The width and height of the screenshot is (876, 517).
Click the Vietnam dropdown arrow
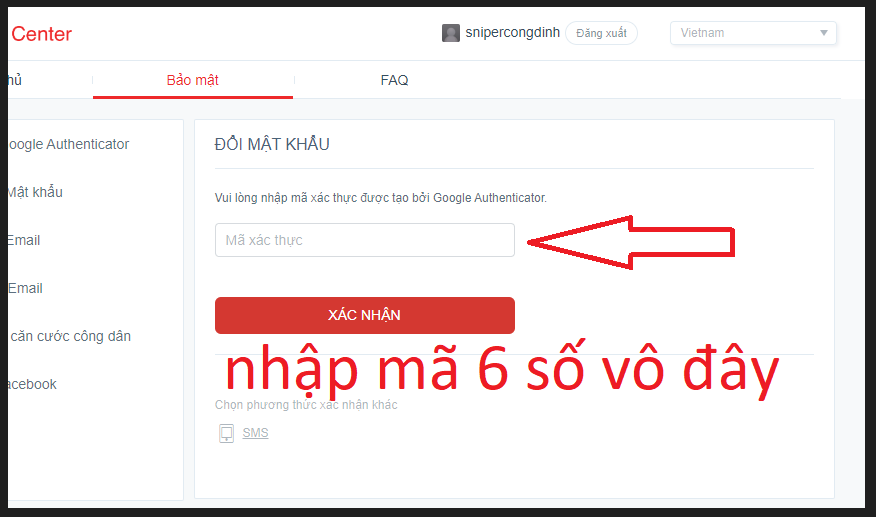tap(823, 33)
